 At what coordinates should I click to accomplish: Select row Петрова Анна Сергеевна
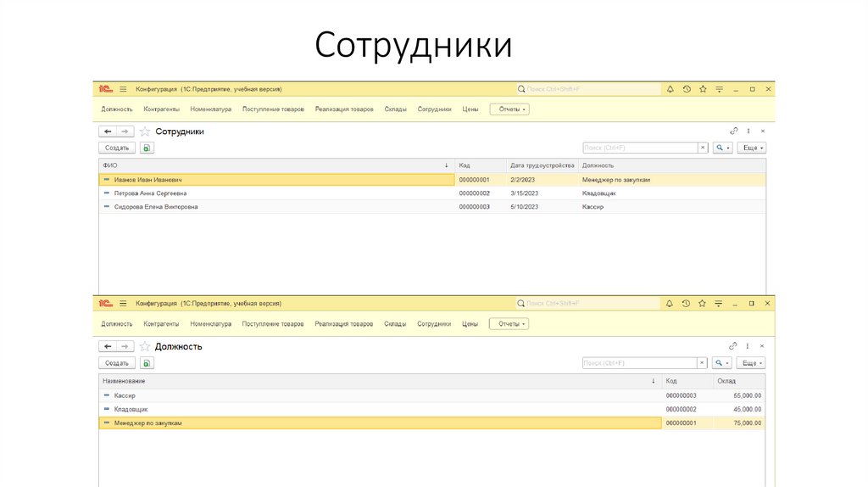click(x=432, y=193)
